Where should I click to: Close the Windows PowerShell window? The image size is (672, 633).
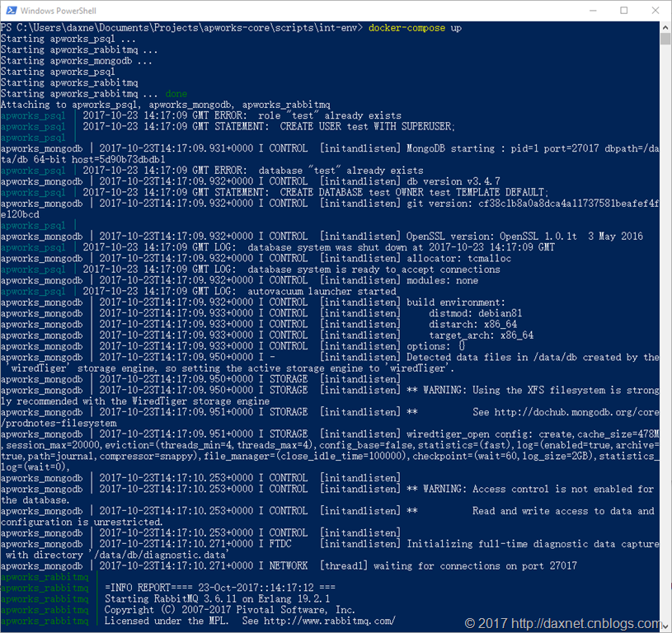[x=656, y=10]
